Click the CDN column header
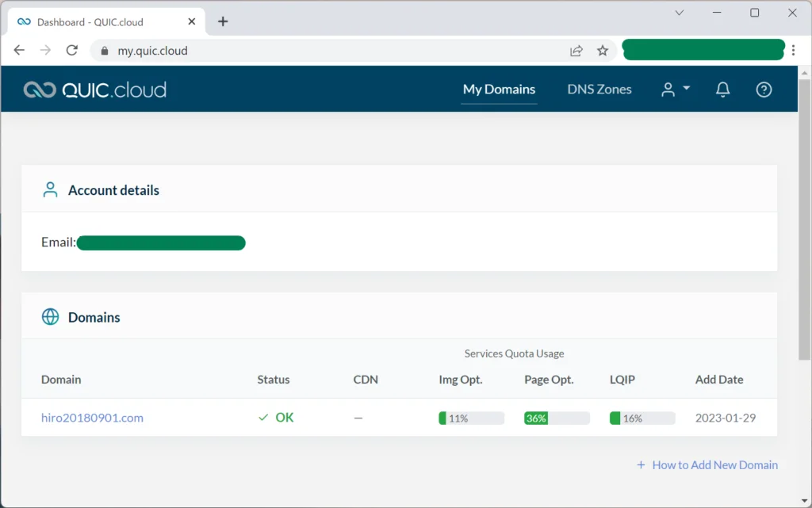Image resolution: width=812 pixels, height=508 pixels. coord(366,379)
